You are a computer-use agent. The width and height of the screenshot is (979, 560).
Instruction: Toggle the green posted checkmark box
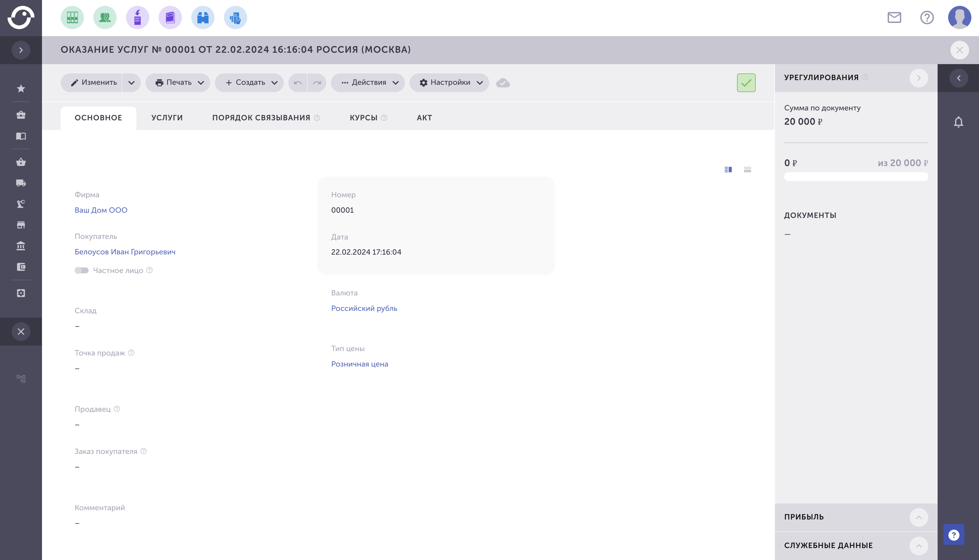(x=746, y=83)
